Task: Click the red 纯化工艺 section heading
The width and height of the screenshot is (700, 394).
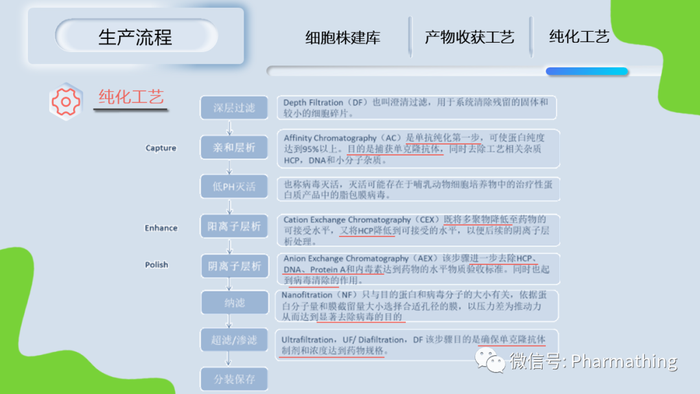Action: [131, 97]
